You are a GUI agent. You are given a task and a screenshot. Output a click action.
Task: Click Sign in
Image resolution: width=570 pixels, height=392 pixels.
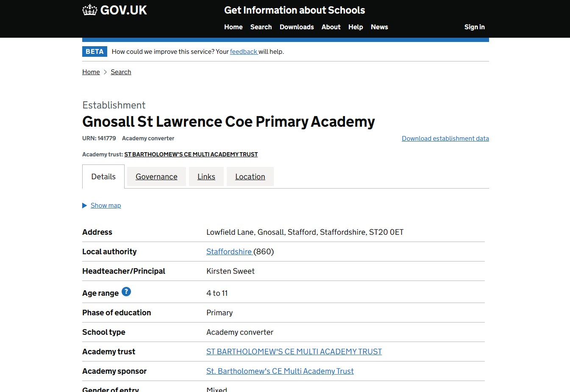pos(474,27)
